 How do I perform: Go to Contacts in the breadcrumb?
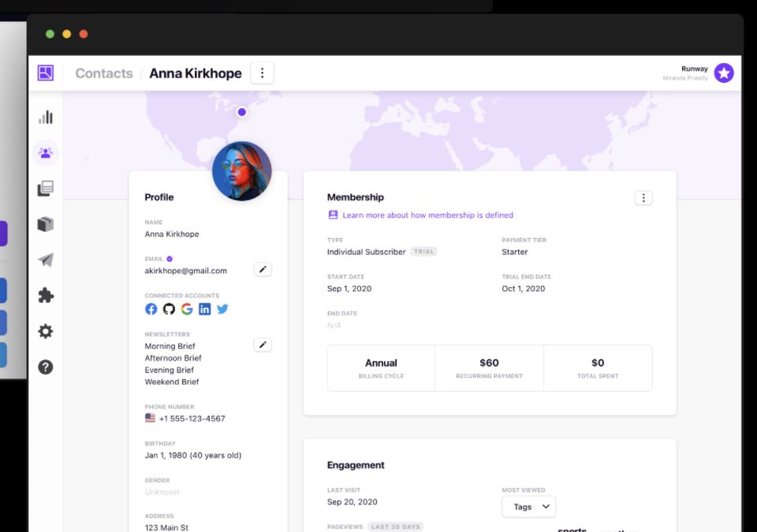coord(104,73)
